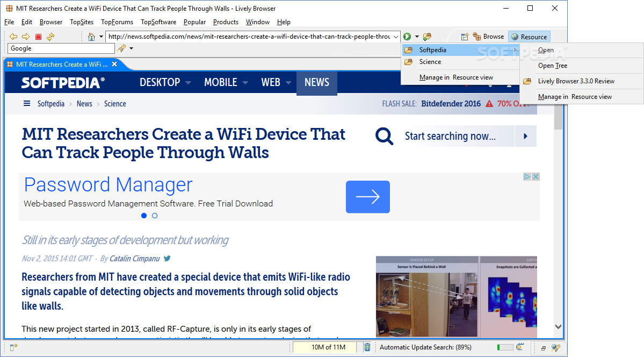Click the Science folder icon in popup menu
This screenshot has width=644, height=357.
pos(409,62)
